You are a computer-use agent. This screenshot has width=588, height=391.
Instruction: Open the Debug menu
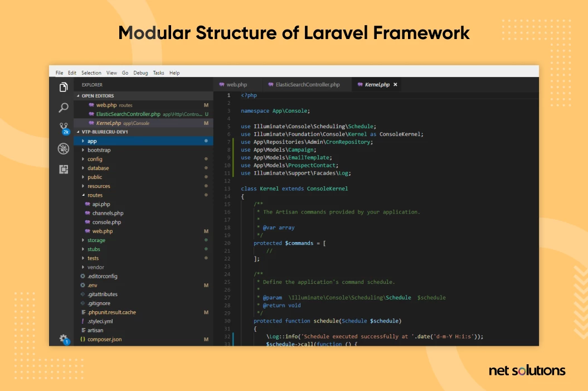click(140, 73)
